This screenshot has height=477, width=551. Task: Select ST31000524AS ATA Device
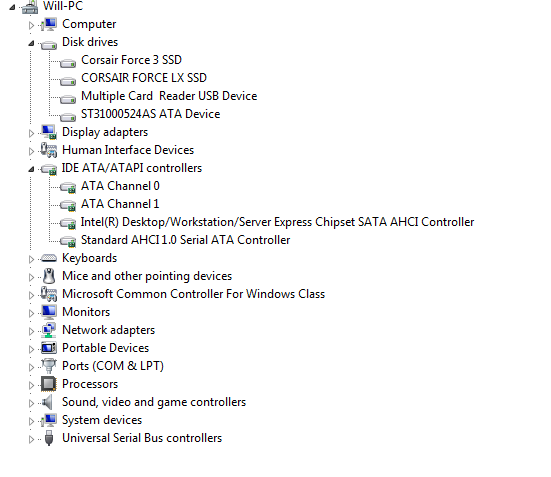[150, 114]
